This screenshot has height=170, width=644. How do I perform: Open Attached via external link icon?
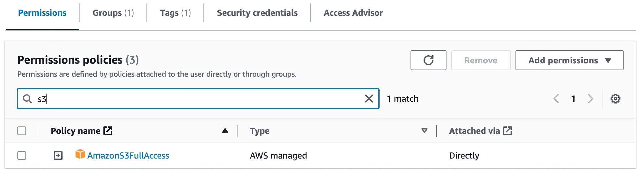(507, 131)
